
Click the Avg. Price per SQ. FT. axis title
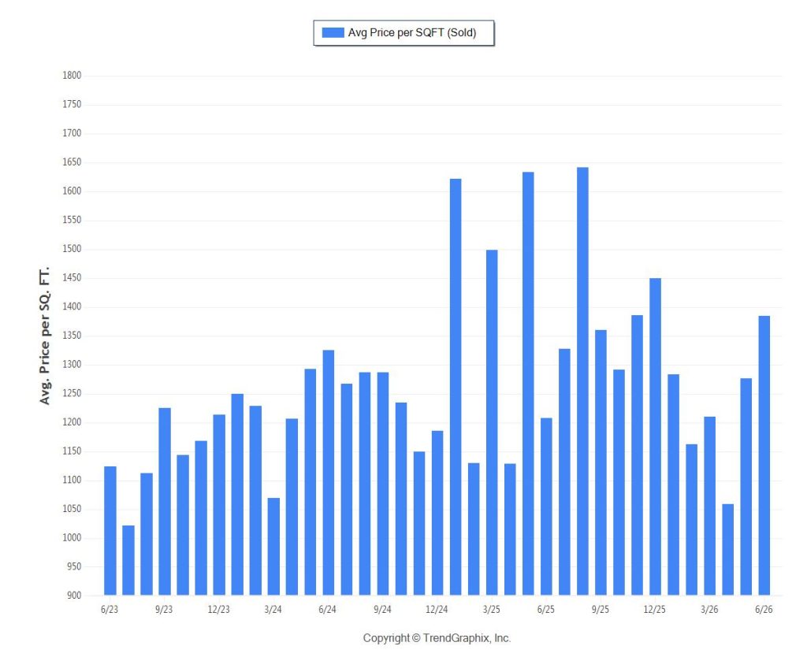point(45,336)
